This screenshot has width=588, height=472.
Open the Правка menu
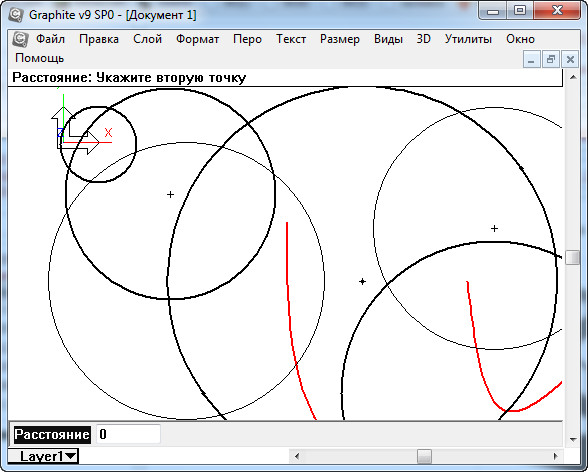click(x=99, y=39)
